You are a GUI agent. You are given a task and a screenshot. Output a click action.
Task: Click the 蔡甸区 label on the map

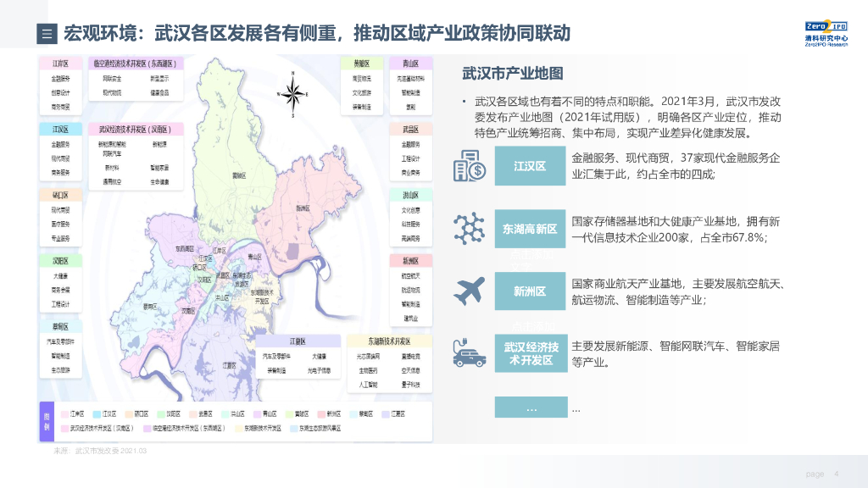pos(150,307)
